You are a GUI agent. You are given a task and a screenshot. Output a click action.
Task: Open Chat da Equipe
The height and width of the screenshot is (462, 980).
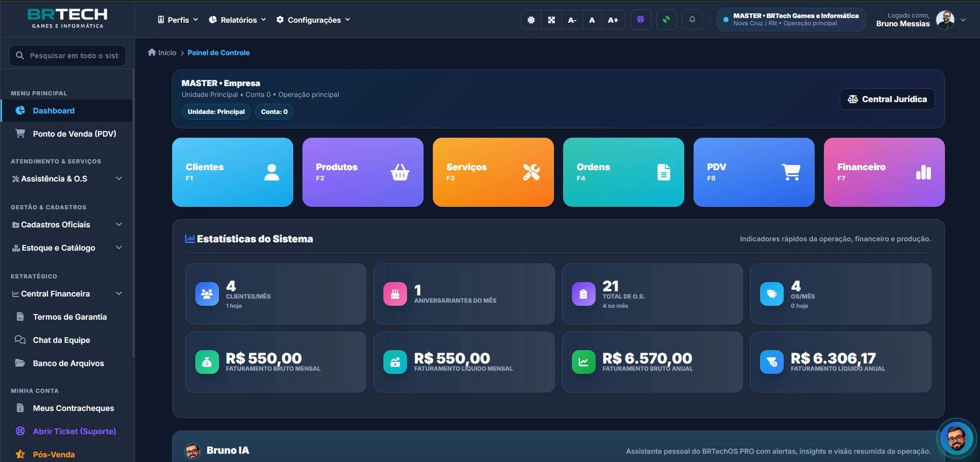tap(66, 340)
